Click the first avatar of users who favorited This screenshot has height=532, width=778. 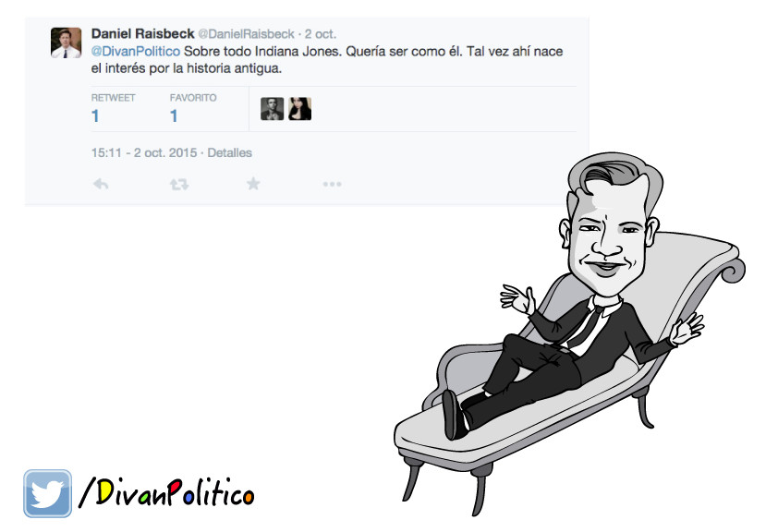coord(272,109)
